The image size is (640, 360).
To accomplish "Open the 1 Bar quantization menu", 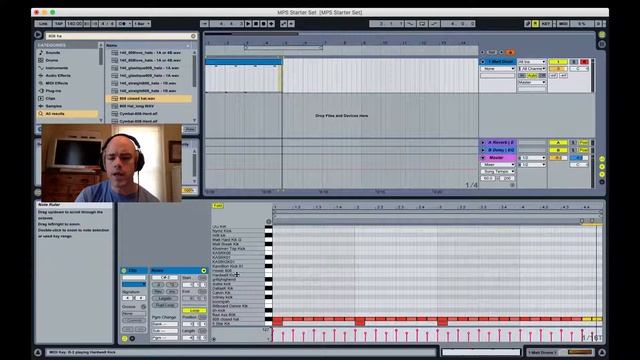I will [142, 24].
